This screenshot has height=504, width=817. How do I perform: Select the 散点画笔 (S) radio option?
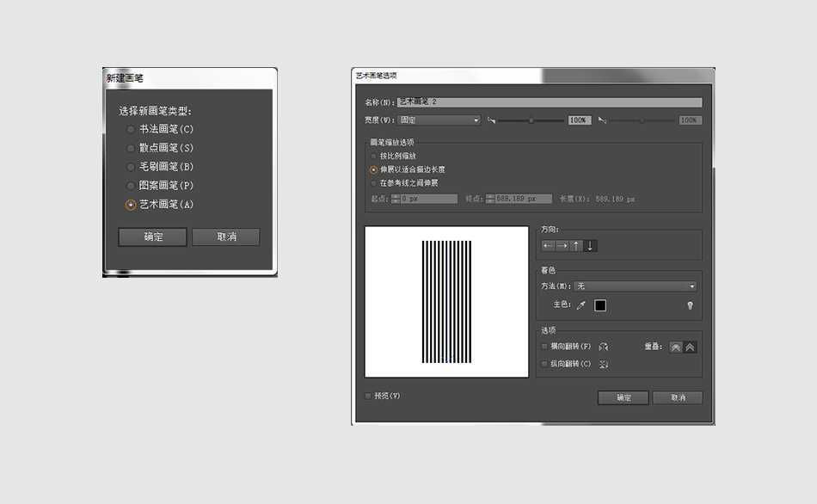click(x=131, y=148)
